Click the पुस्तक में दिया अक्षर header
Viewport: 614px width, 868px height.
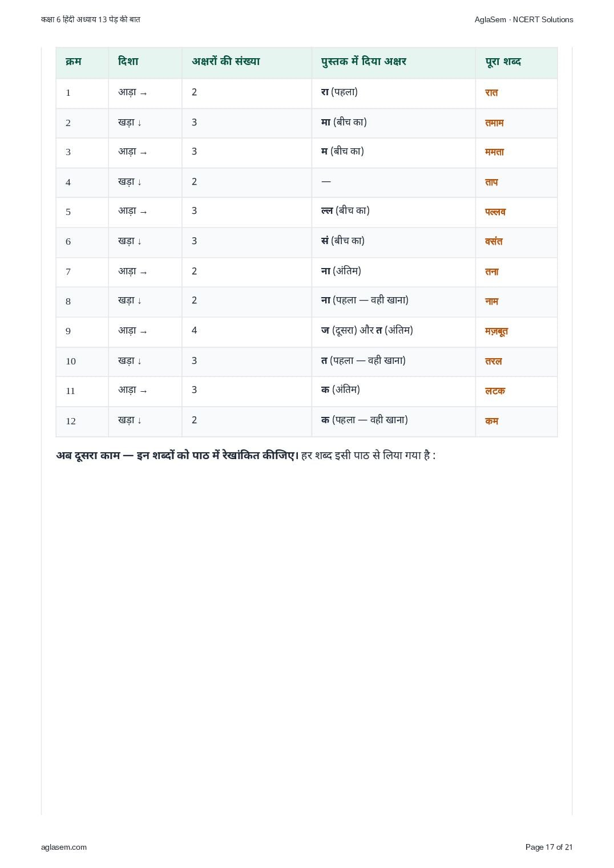coord(364,62)
